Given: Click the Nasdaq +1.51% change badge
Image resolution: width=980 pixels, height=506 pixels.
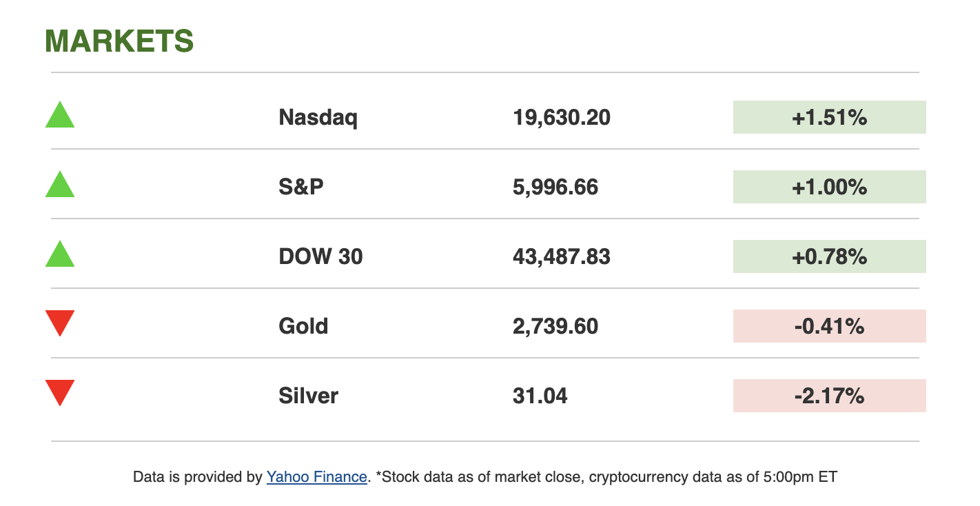Looking at the screenshot, I should click(x=829, y=117).
